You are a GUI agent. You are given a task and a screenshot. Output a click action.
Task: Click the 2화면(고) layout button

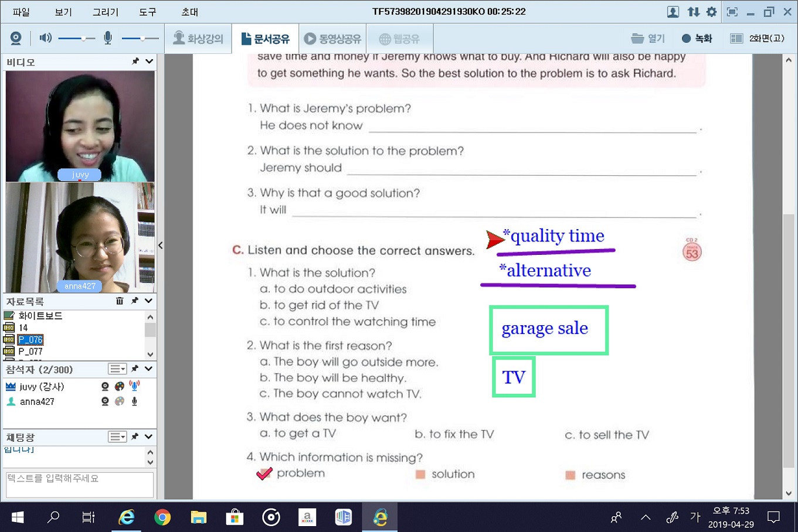click(757, 39)
